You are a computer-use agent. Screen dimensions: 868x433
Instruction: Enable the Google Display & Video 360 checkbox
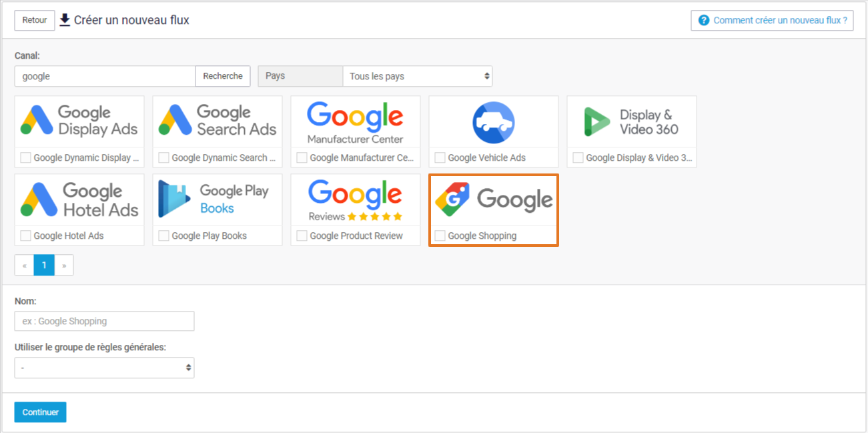coord(578,157)
